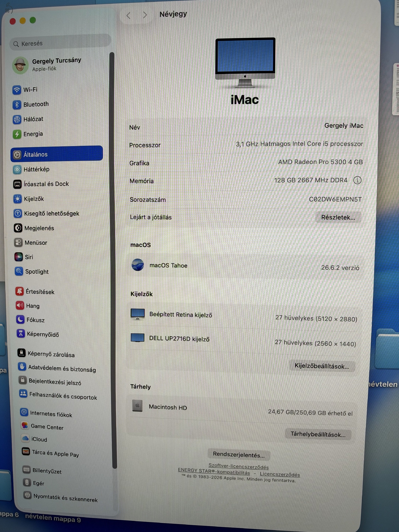Open the Energia settings pane
399x532 pixels.
[x=28, y=134]
